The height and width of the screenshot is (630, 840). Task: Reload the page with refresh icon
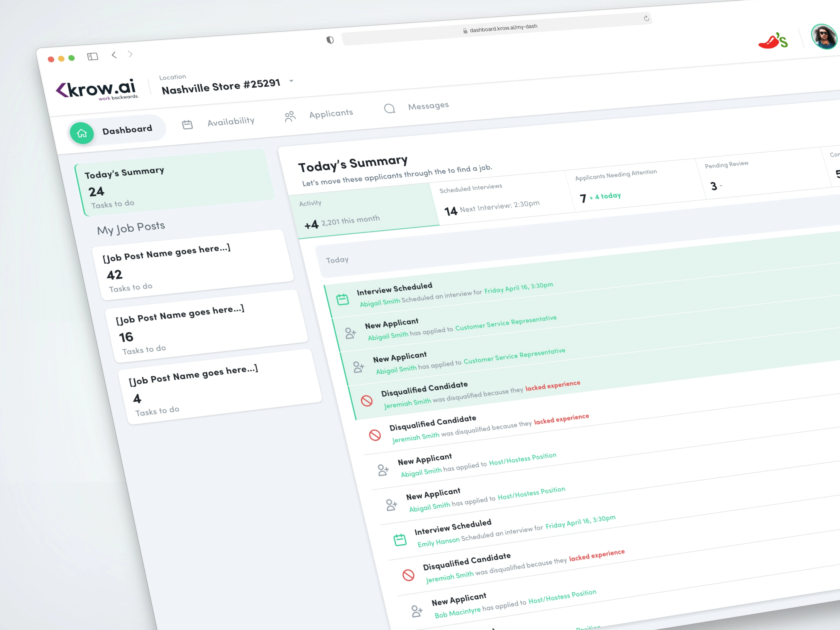pos(646,18)
